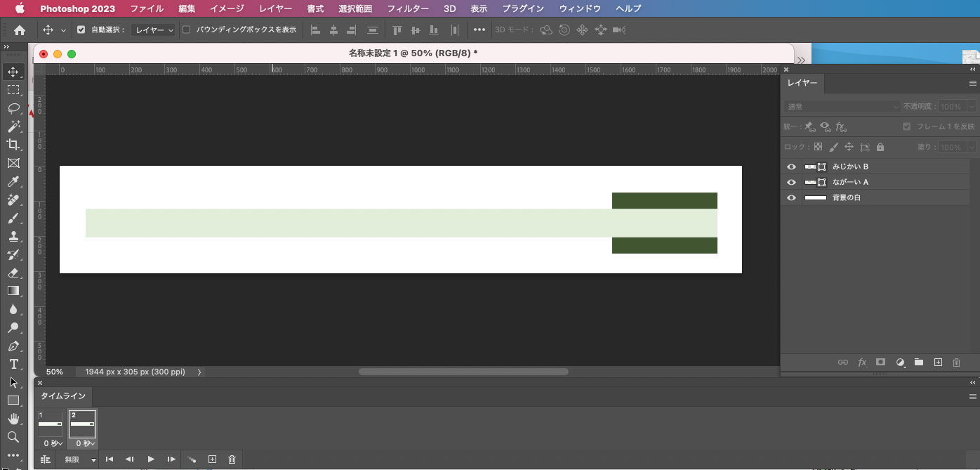Switch to the タイムライン tab

62,396
